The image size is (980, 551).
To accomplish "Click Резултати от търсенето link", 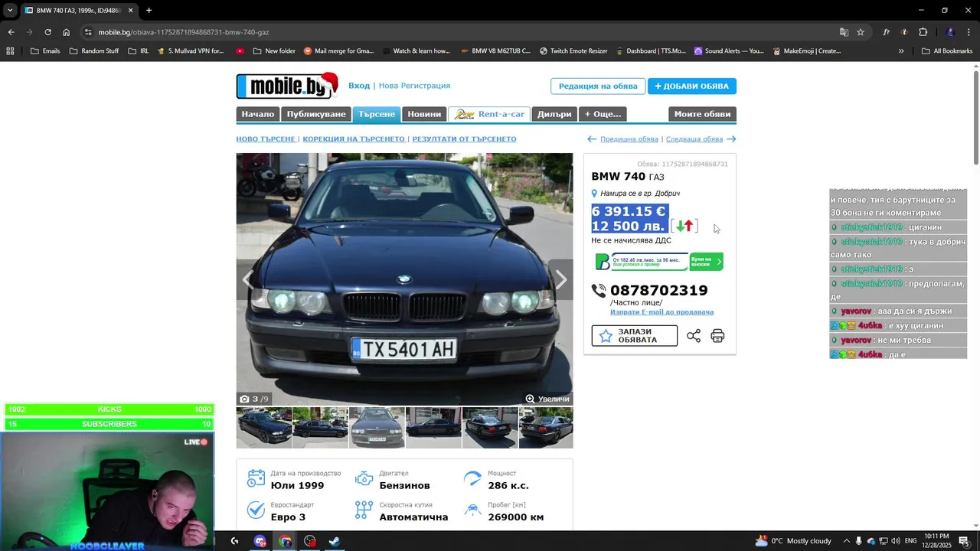I will coord(464,139).
